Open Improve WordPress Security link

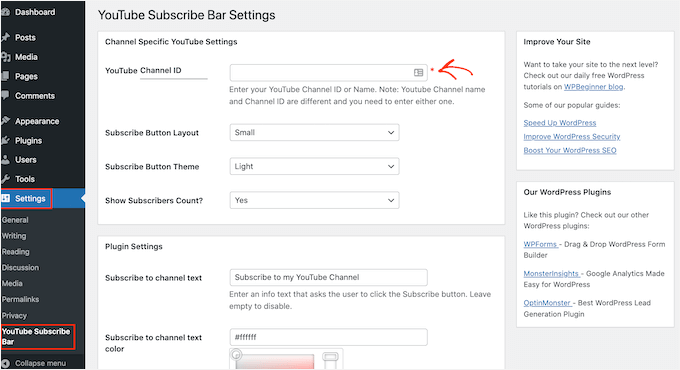572,137
